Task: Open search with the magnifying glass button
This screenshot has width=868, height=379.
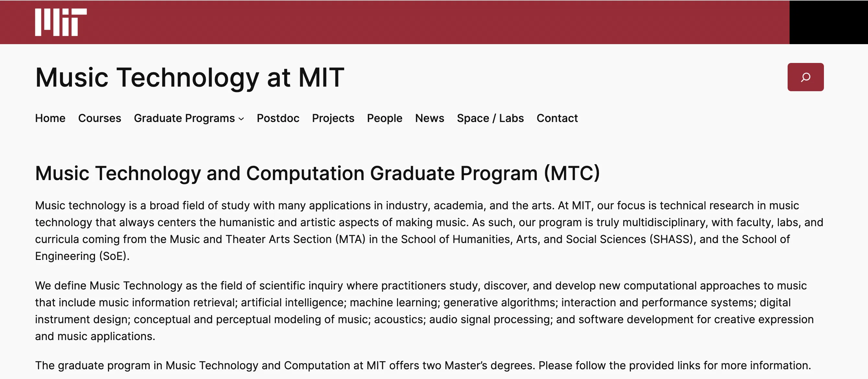Action: pos(805,77)
